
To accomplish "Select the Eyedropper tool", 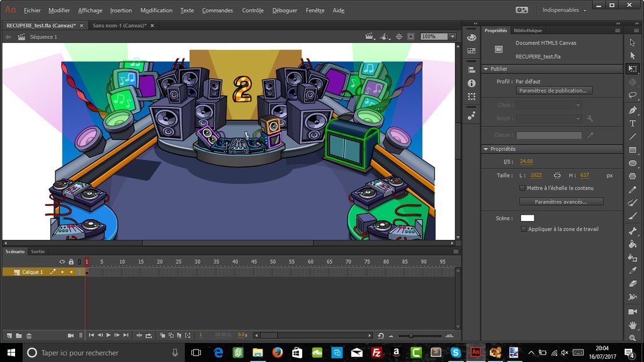I will 633,270.
